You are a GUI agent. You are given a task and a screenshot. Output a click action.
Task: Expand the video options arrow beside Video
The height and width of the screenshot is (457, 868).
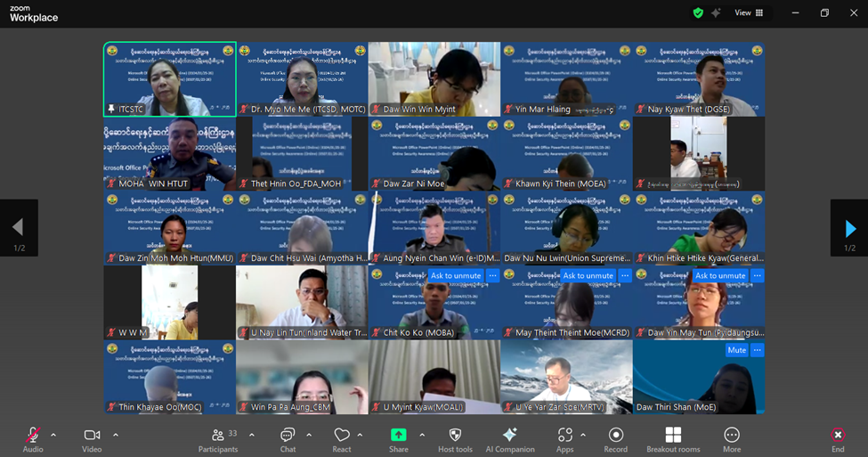coord(116,435)
